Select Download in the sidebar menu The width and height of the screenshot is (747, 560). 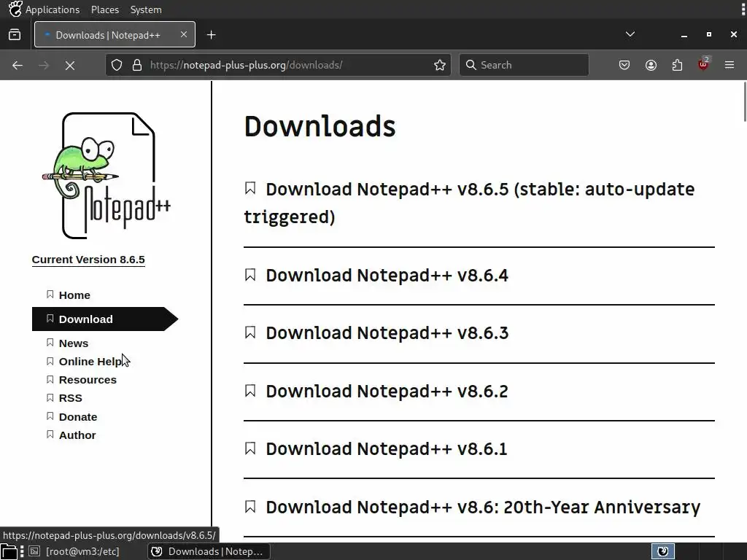pos(105,319)
